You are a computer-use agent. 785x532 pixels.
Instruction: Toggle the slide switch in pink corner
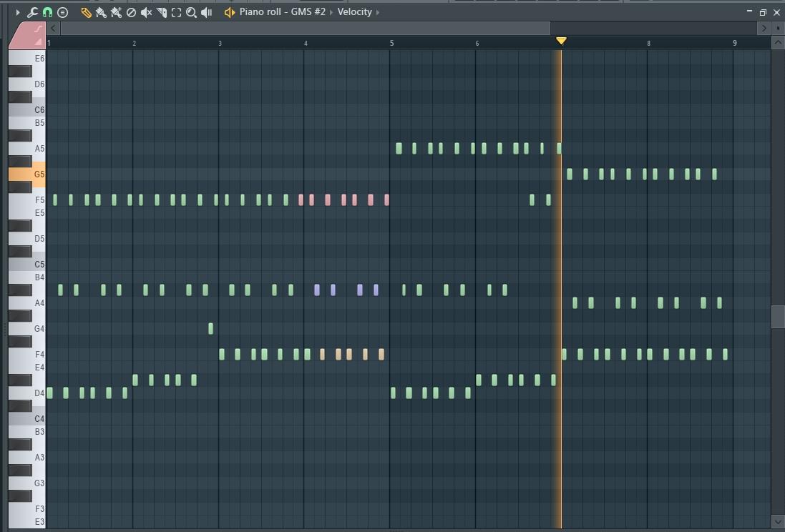click(x=39, y=29)
